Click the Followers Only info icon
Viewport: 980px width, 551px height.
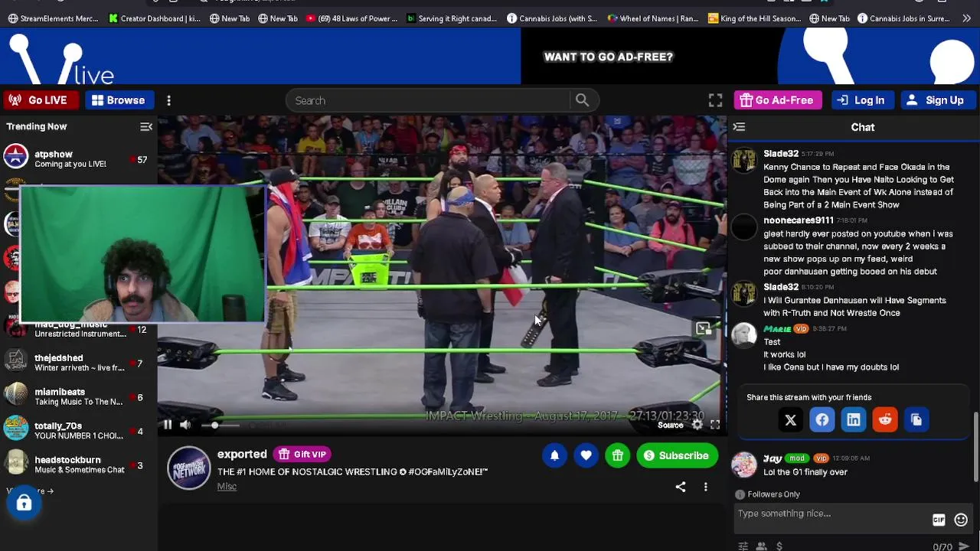point(740,494)
